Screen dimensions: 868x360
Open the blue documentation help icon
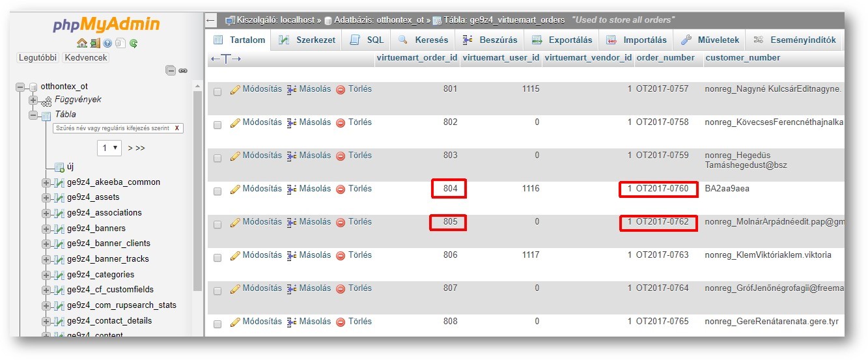tap(107, 44)
